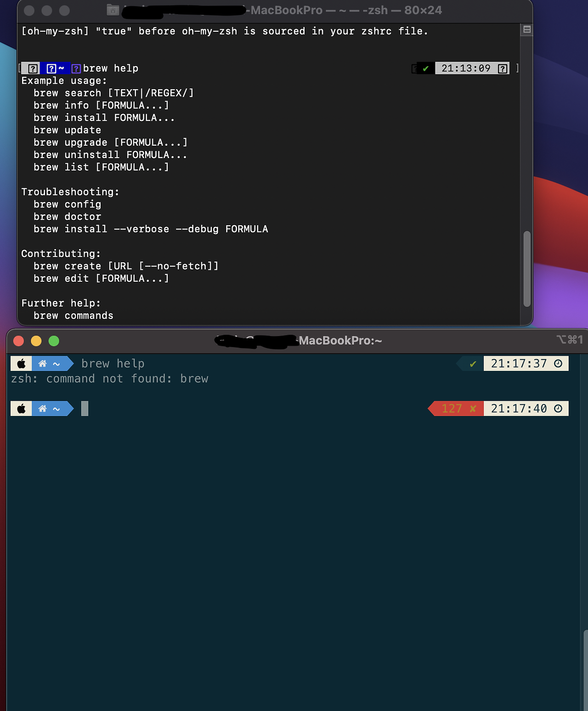Click the 'Contributing:' heading

(x=61, y=254)
